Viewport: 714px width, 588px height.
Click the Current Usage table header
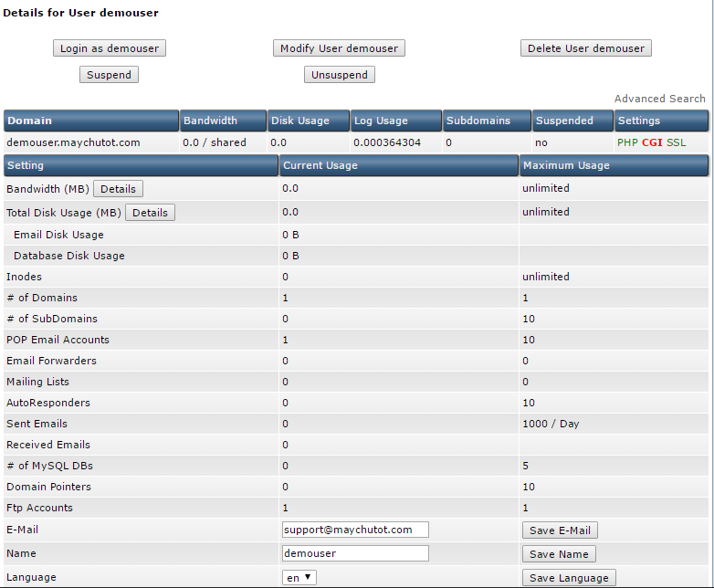coord(398,165)
